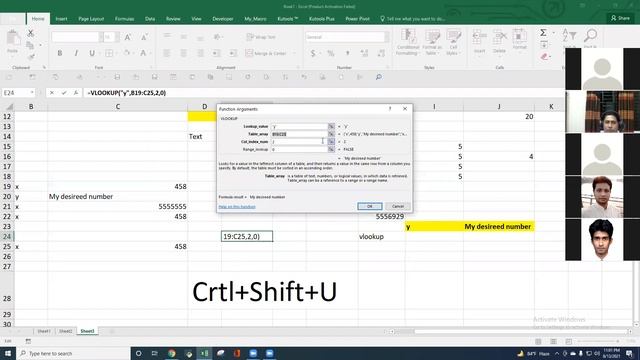Toggle Wrap Text
This screenshot has height=360, width=640.
click(x=261, y=37)
